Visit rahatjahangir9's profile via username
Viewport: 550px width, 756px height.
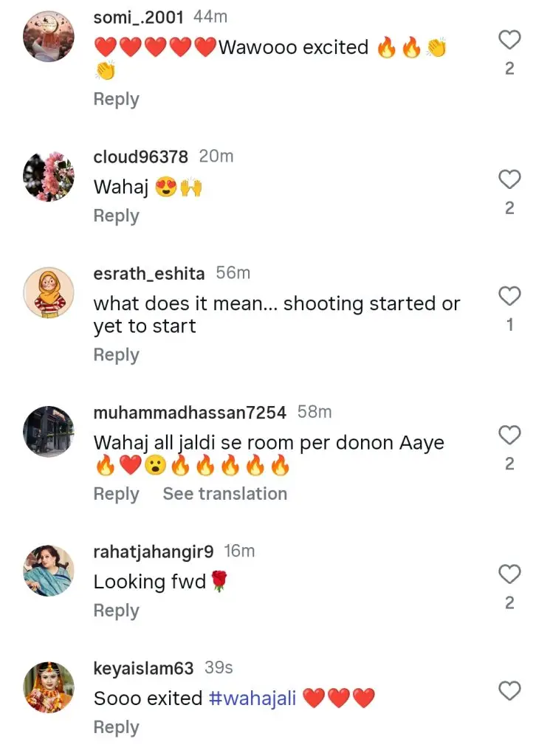coord(154,551)
